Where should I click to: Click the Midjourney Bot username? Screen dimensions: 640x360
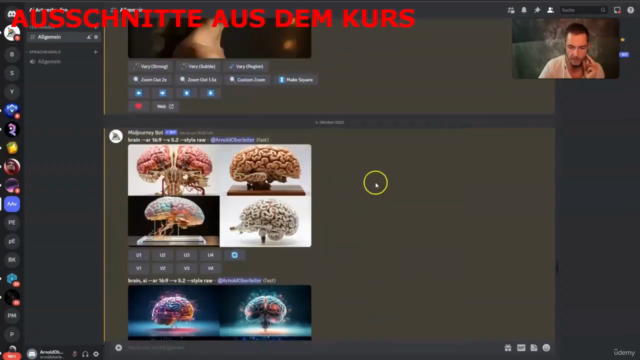click(x=145, y=133)
